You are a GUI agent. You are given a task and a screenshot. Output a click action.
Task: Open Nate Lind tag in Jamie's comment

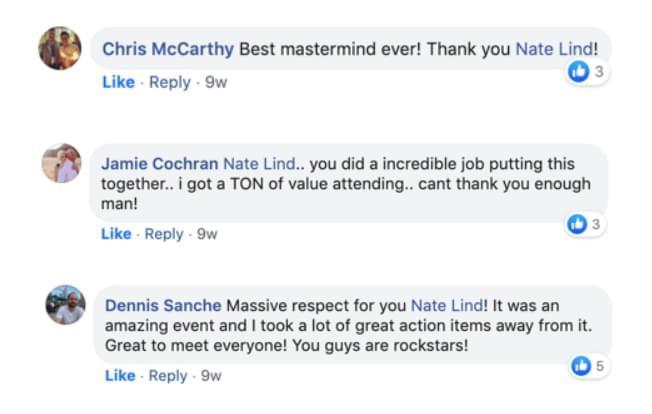(x=259, y=164)
